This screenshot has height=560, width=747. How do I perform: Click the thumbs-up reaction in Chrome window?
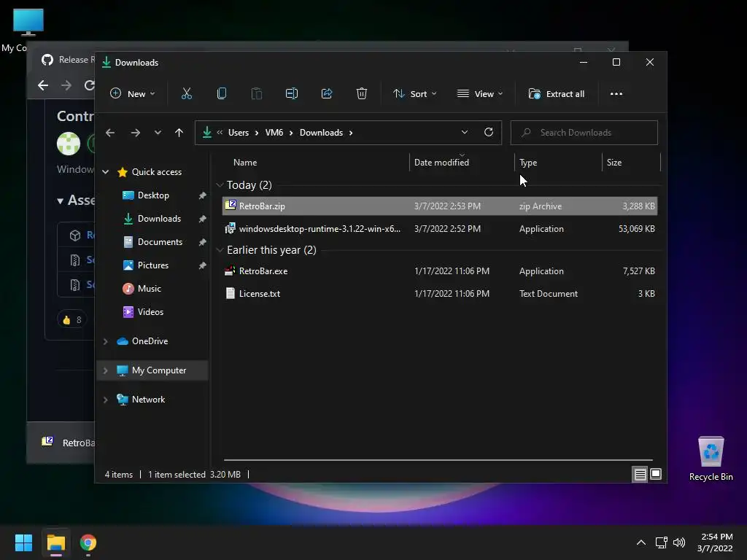click(x=72, y=320)
